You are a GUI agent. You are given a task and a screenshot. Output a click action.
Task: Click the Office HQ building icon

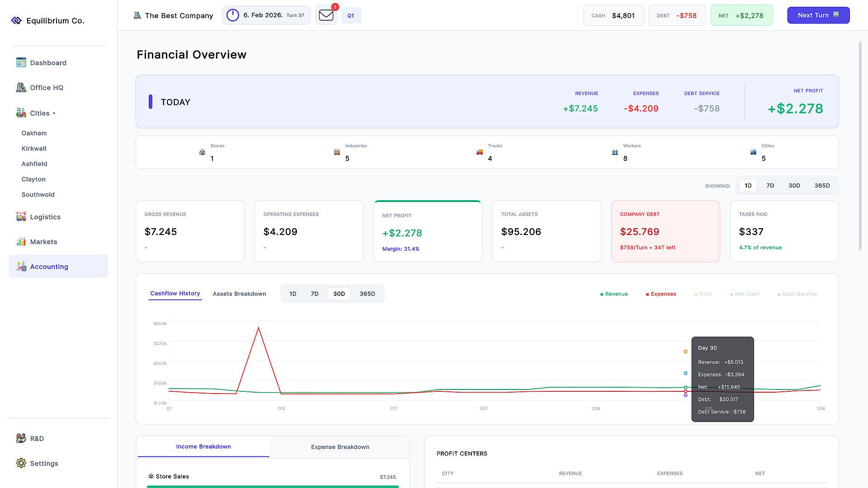click(x=21, y=87)
